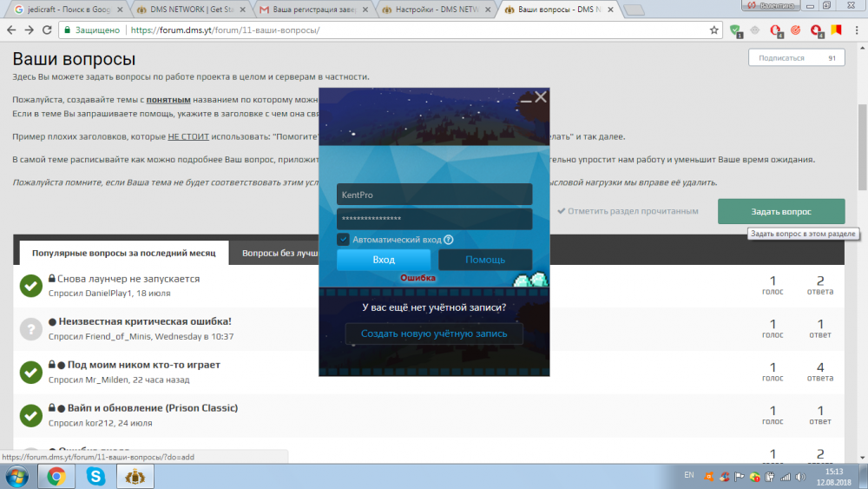Screen dimensions: 868x489
Task: Open Skype from the taskbar
Action: [x=96, y=476]
